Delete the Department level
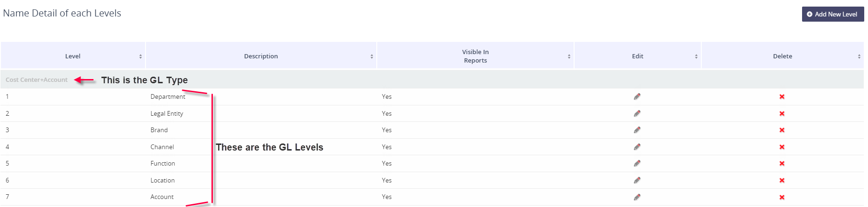 pos(782,97)
